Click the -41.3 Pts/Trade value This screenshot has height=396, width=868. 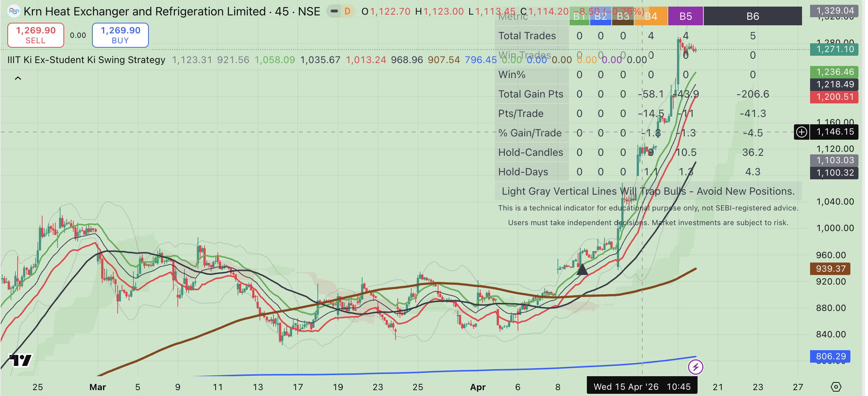click(753, 113)
